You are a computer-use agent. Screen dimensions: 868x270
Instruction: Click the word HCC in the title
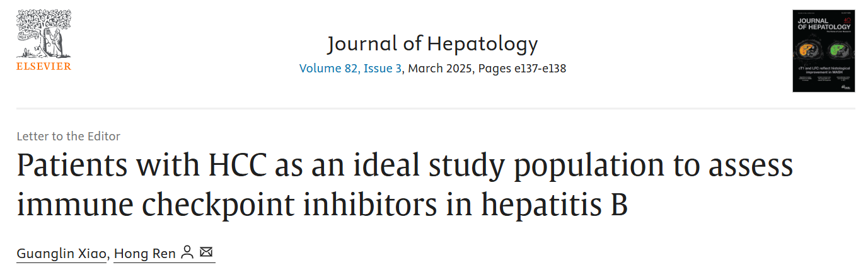234,166
